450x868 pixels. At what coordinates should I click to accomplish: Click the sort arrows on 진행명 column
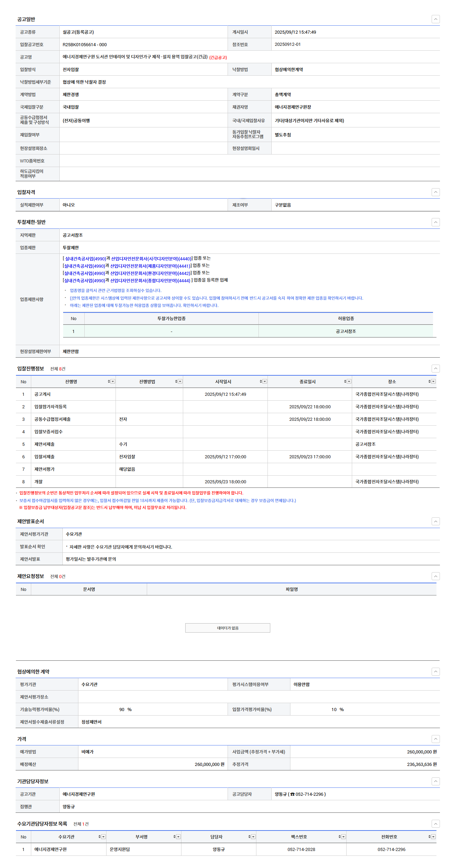tap(109, 382)
